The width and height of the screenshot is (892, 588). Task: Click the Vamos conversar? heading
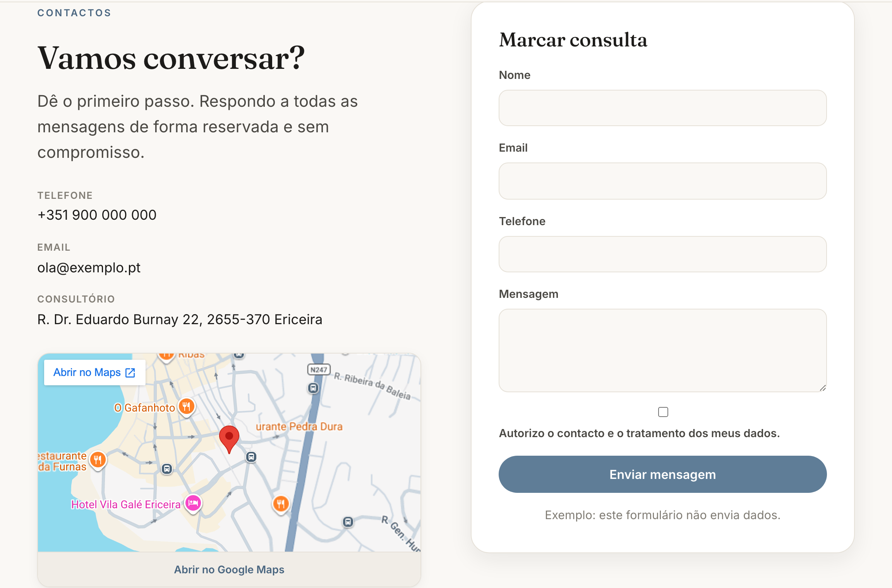(x=171, y=58)
